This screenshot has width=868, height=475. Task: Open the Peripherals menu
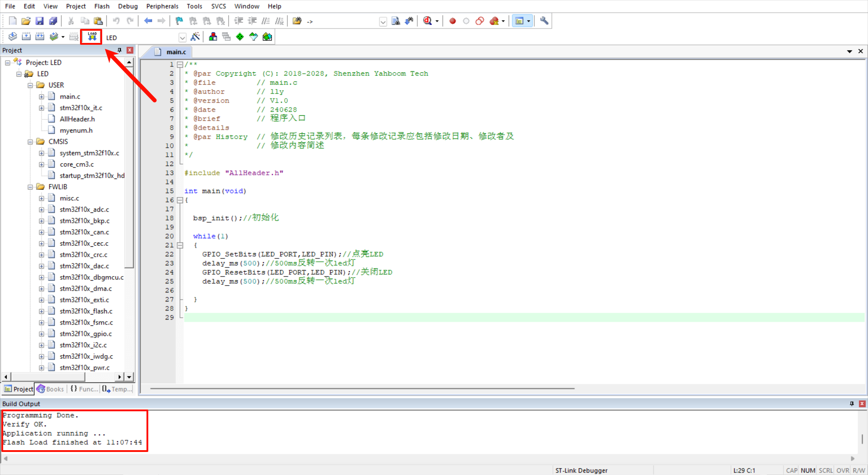click(162, 6)
